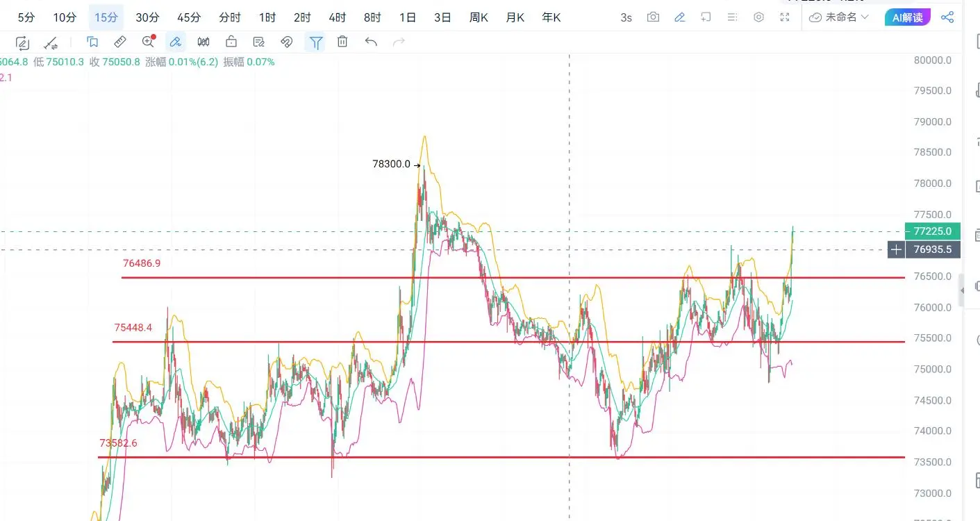Open the candlestick chart style tool

click(204, 42)
